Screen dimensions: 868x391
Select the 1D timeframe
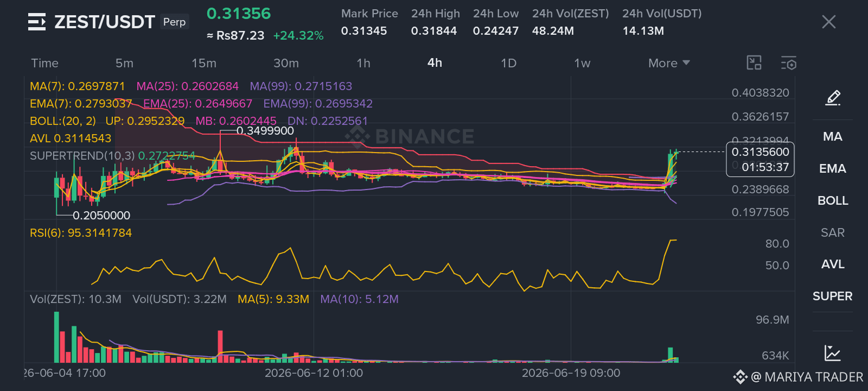(x=508, y=63)
